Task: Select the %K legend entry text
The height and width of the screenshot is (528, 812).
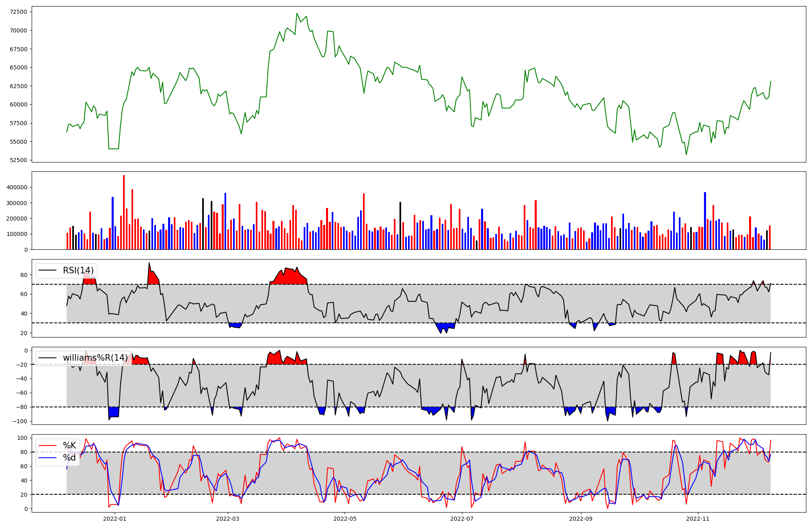Action: [x=69, y=446]
